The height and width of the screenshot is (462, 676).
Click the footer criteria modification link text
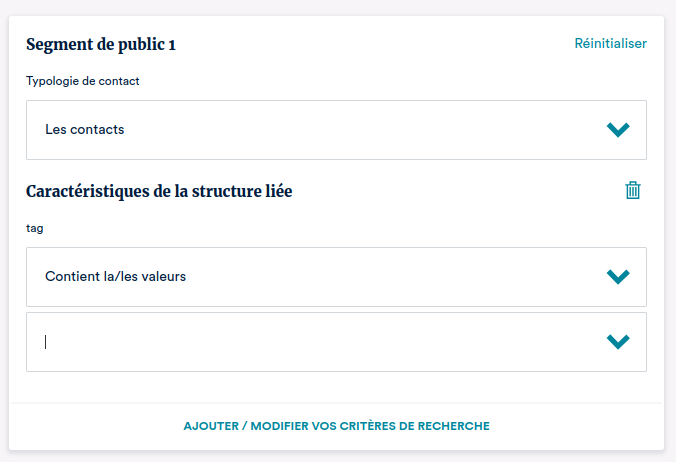[336, 426]
